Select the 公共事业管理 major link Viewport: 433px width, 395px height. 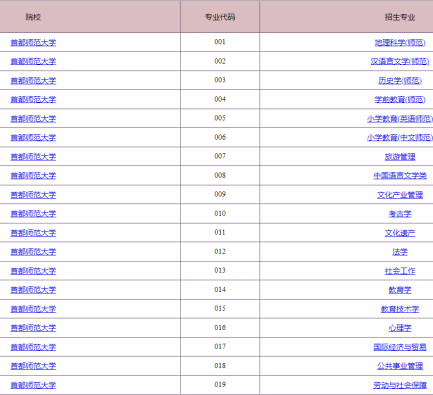point(400,366)
